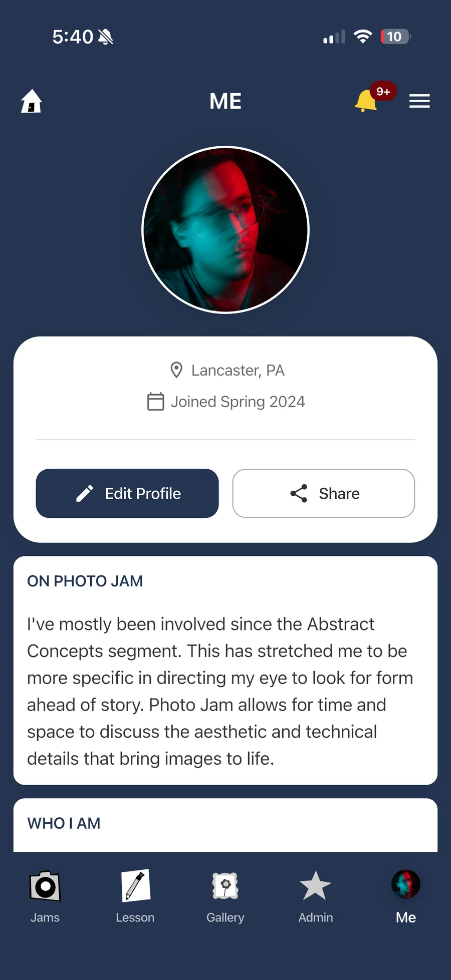The height and width of the screenshot is (980, 451).
Task: Tap the Lancaster, PA location text
Action: point(238,370)
